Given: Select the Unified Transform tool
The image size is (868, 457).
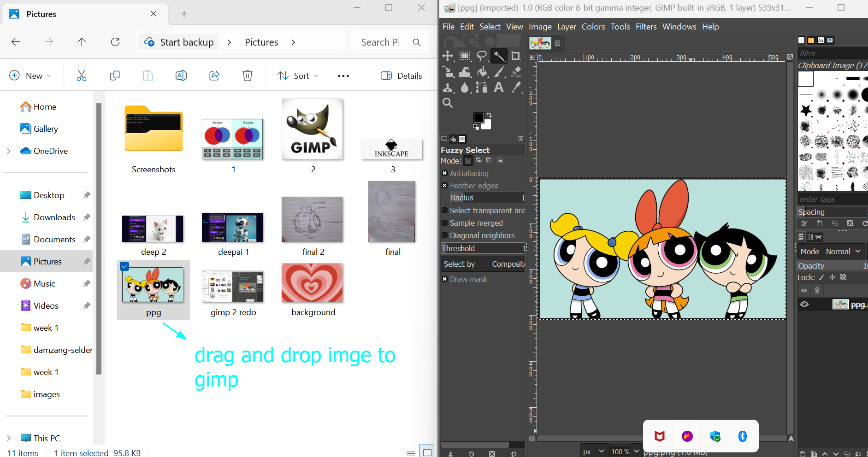Looking at the screenshot, I should click(448, 72).
